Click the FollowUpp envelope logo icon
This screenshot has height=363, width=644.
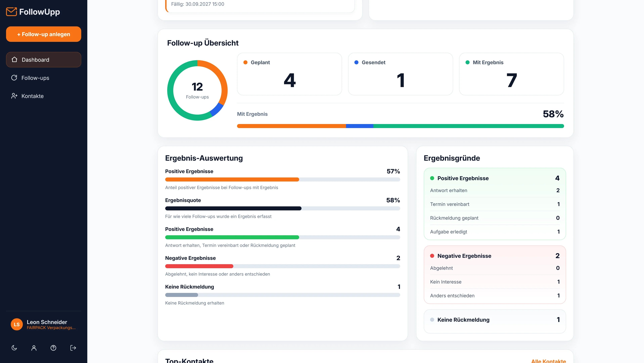tap(11, 12)
